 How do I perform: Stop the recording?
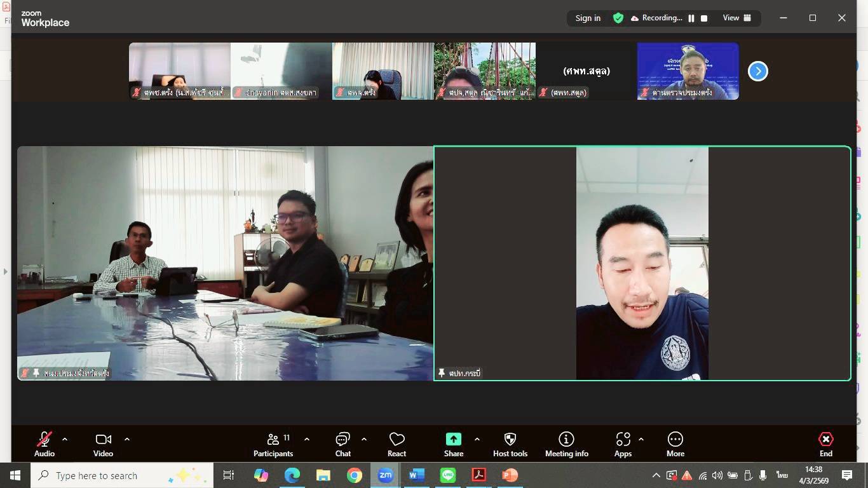[704, 18]
